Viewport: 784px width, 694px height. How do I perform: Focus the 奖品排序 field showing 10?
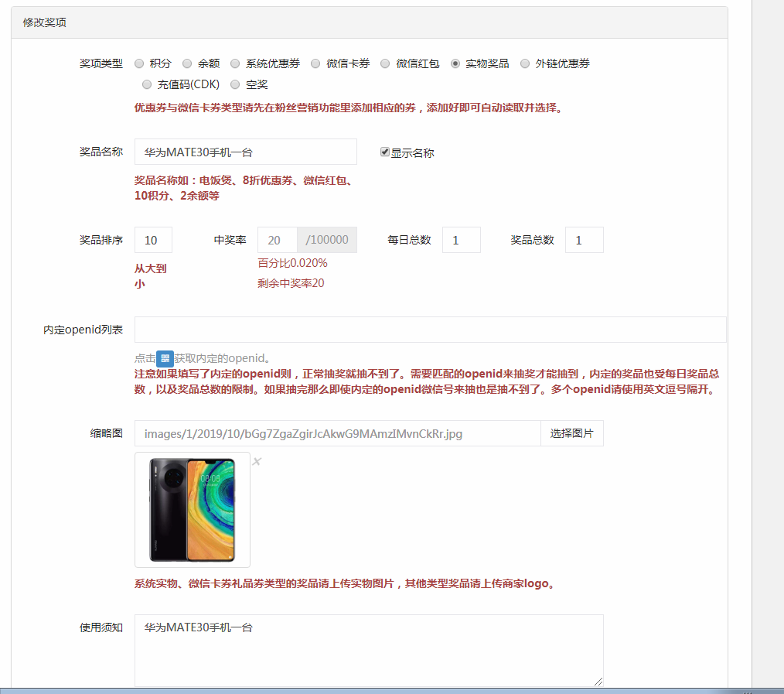pos(154,240)
